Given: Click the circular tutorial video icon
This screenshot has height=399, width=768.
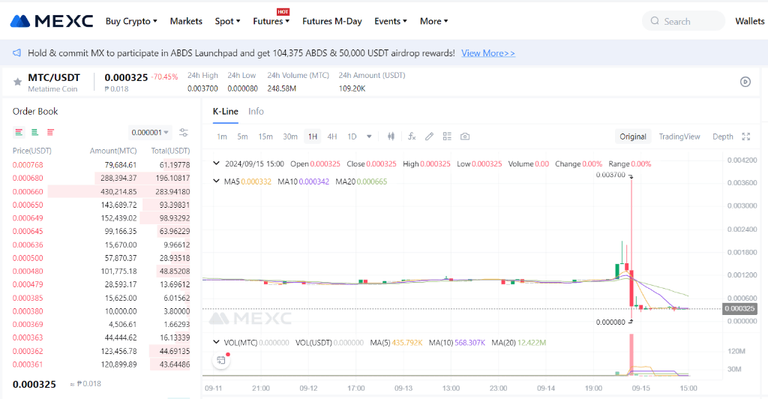Looking at the screenshot, I should (x=745, y=82).
